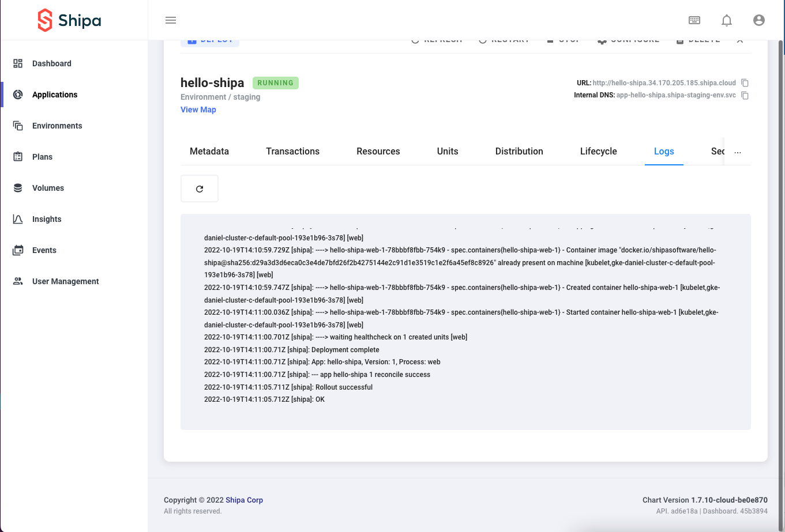785x532 pixels.
Task: Copy the Internal DNS address
Action: [745, 95]
